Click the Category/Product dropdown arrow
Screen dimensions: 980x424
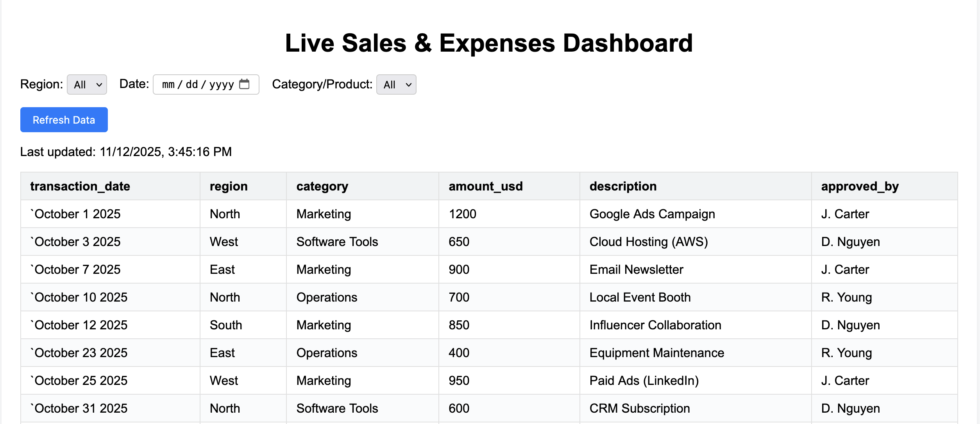point(408,84)
